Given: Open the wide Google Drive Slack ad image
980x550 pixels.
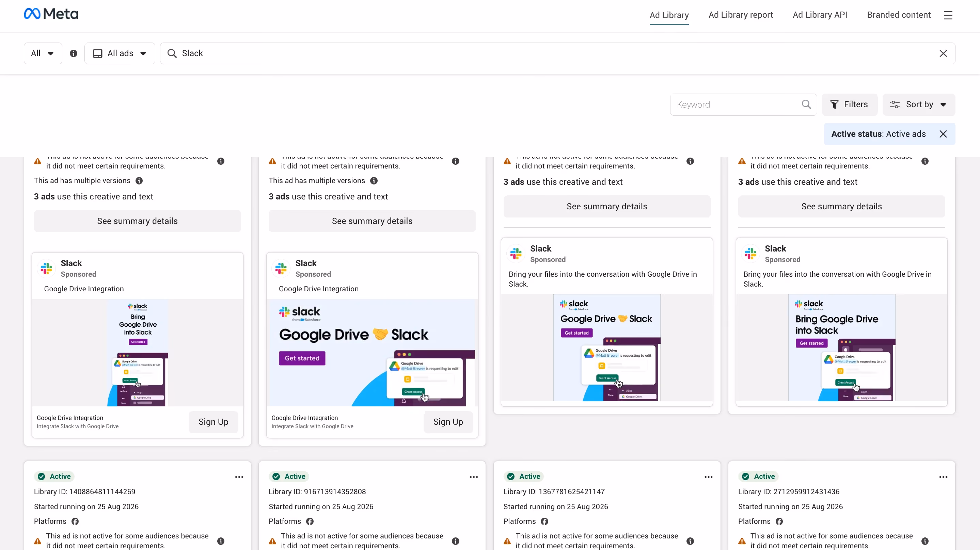Looking at the screenshot, I should pos(372,353).
